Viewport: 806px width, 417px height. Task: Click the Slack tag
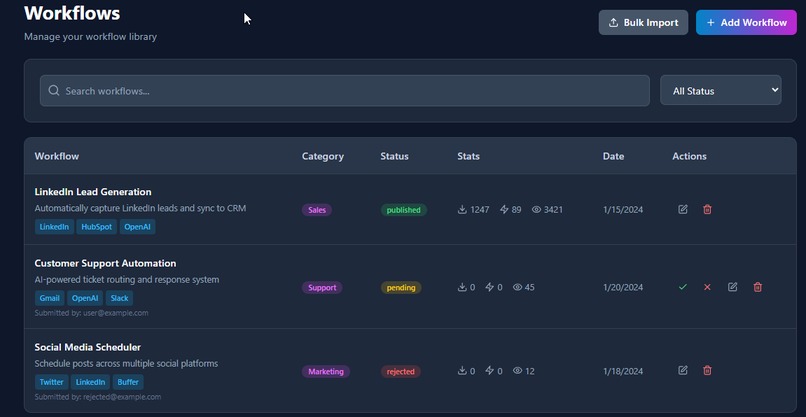pos(119,298)
